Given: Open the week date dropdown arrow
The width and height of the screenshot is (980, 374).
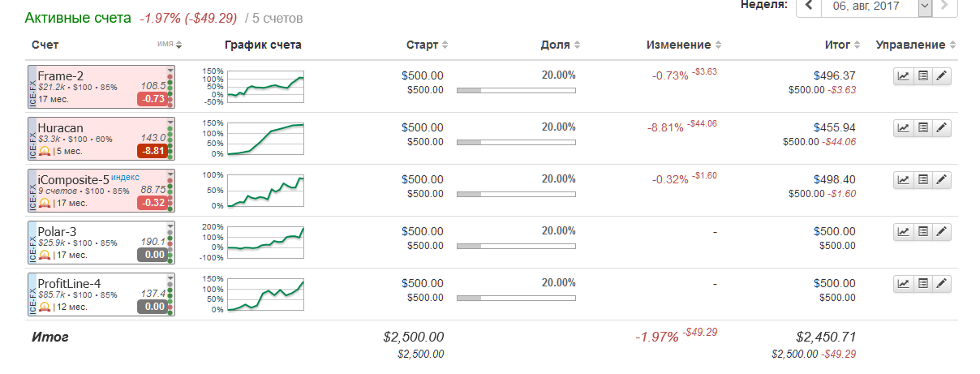Looking at the screenshot, I should [925, 6].
